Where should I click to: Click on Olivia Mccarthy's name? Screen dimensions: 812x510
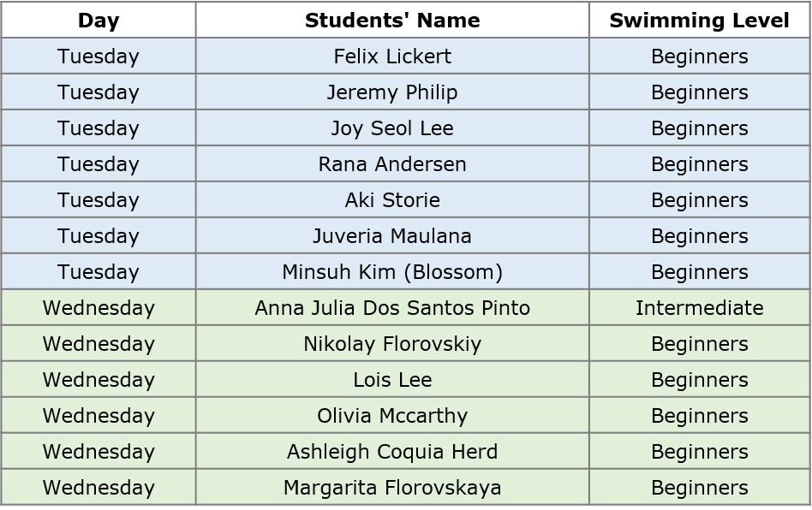point(392,416)
